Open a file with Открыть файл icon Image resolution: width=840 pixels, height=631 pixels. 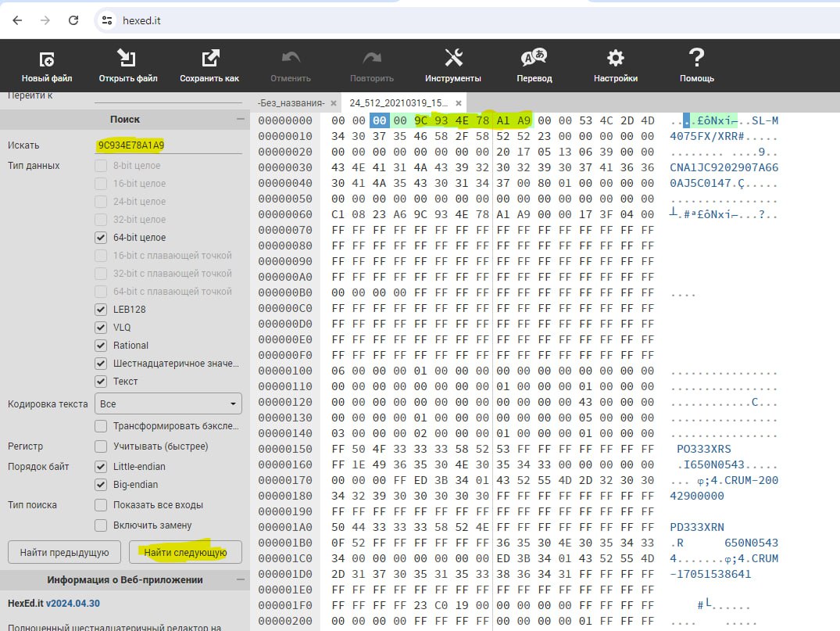pyautogui.click(x=127, y=59)
